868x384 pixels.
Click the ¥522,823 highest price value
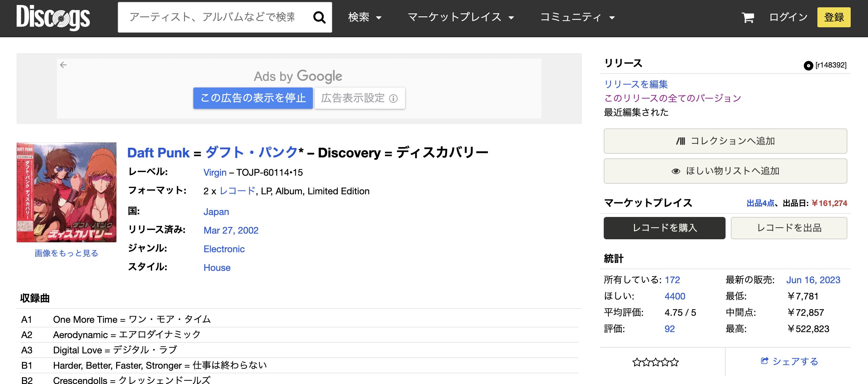808,329
